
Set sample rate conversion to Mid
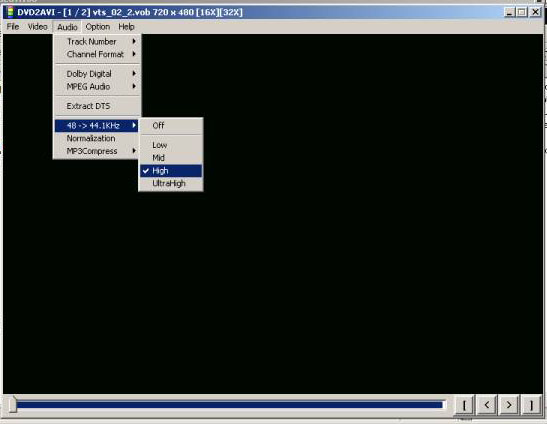[171, 158]
